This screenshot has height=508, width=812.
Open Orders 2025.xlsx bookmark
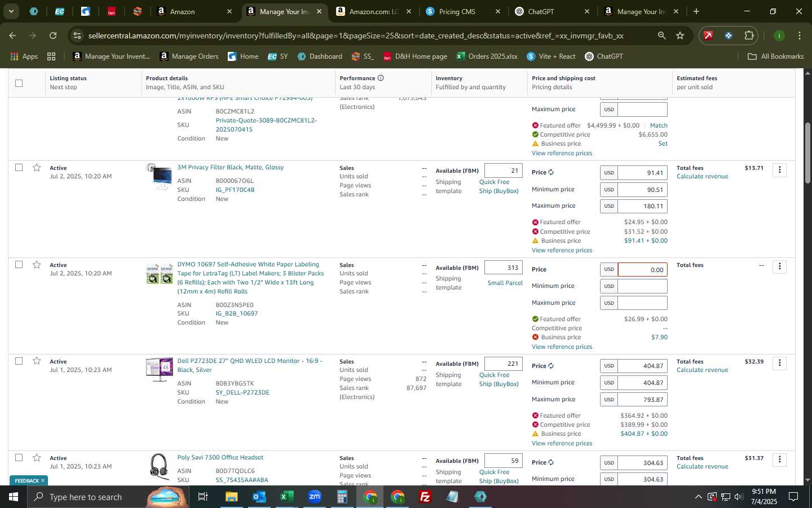click(x=487, y=56)
